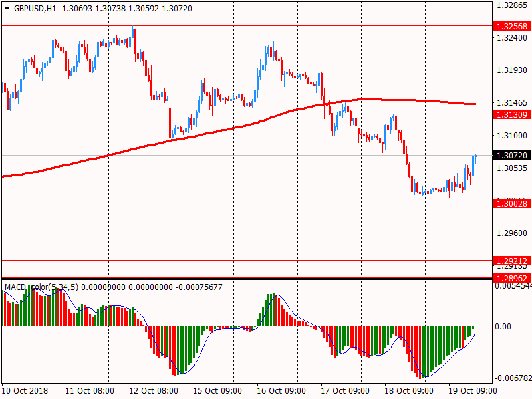Select the red 1.31309 price label
532x399 pixels.
point(512,114)
